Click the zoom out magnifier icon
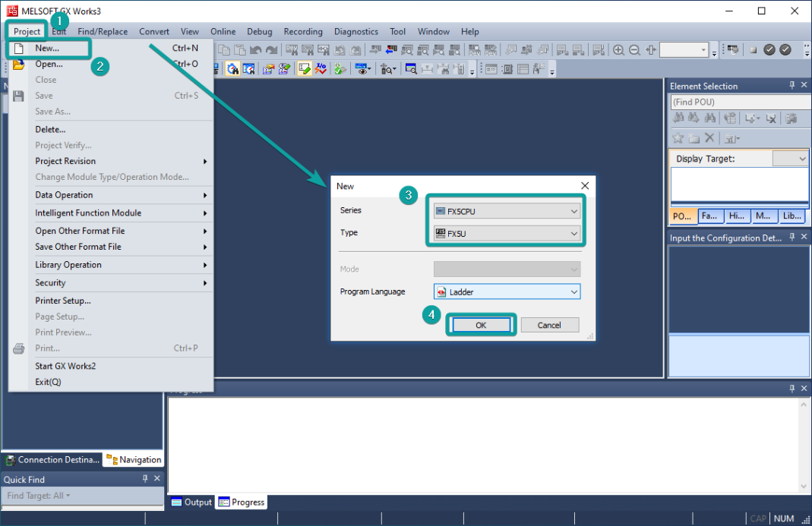Viewport: 812px width, 526px height. click(x=634, y=50)
